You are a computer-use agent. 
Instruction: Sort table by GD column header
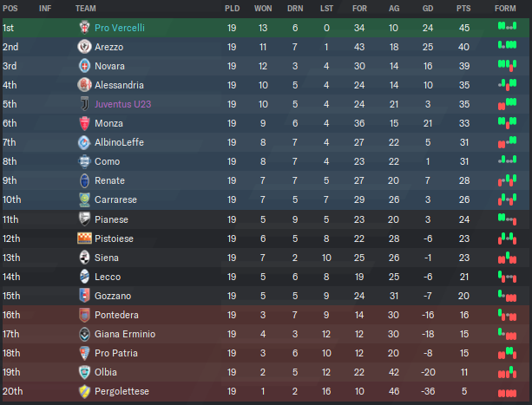(x=428, y=9)
